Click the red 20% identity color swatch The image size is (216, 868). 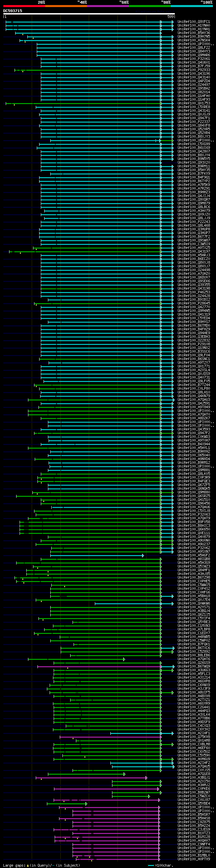point(24,6)
